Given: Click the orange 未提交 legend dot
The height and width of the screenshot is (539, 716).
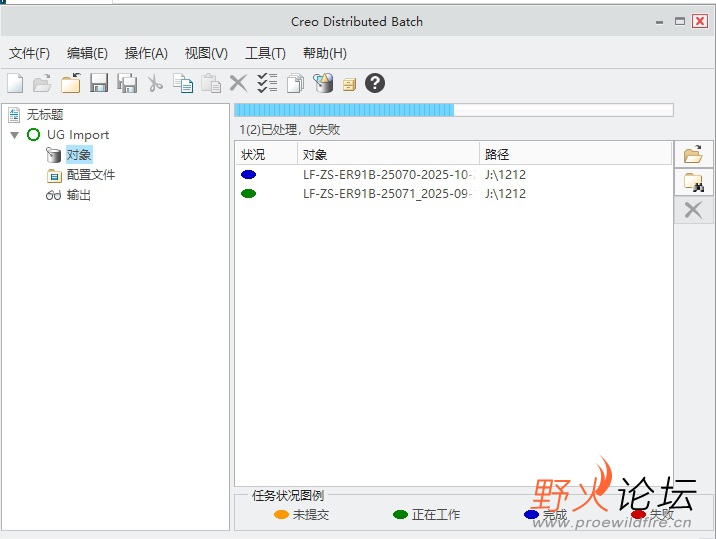Looking at the screenshot, I should click(x=281, y=515).
